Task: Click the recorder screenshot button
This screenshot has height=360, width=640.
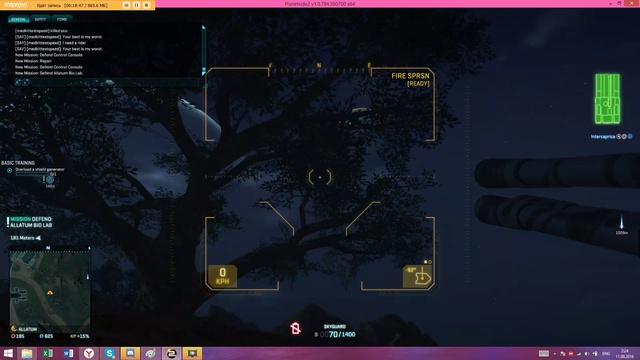Action: point(126,5)
